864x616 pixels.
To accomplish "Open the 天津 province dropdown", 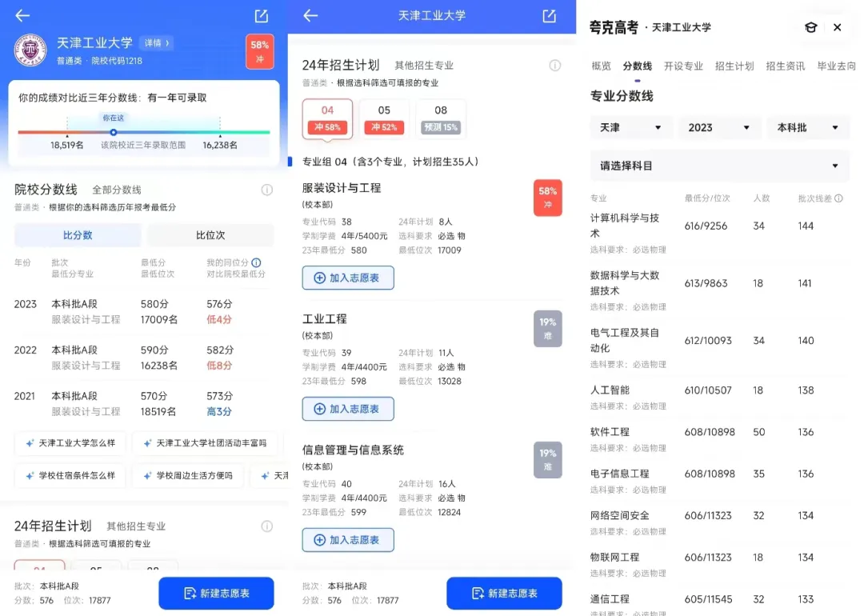I will (x=630, y=128).
